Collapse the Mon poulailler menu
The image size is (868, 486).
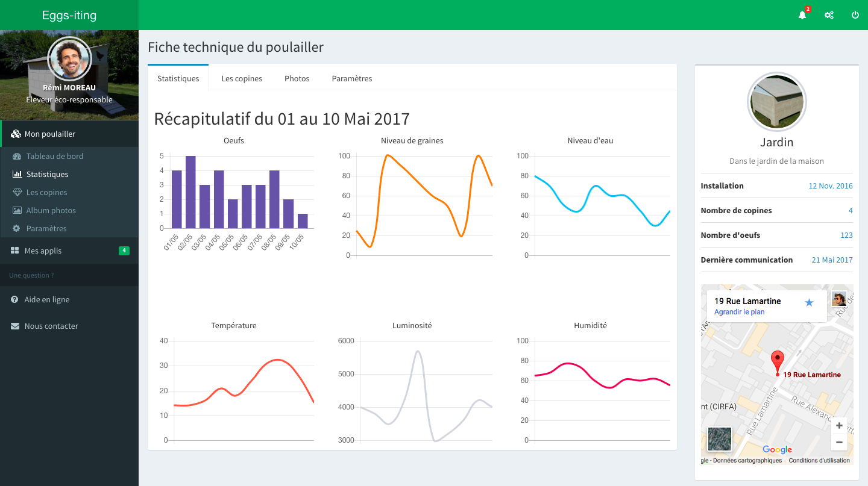click(50, 134)
